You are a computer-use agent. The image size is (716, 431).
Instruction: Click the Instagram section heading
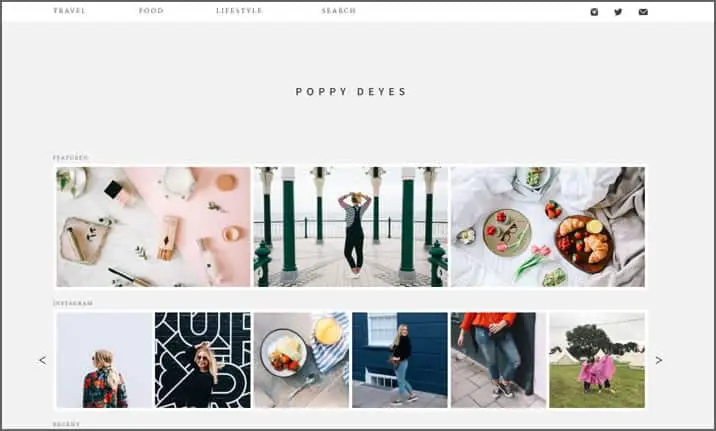pos(73,303)
